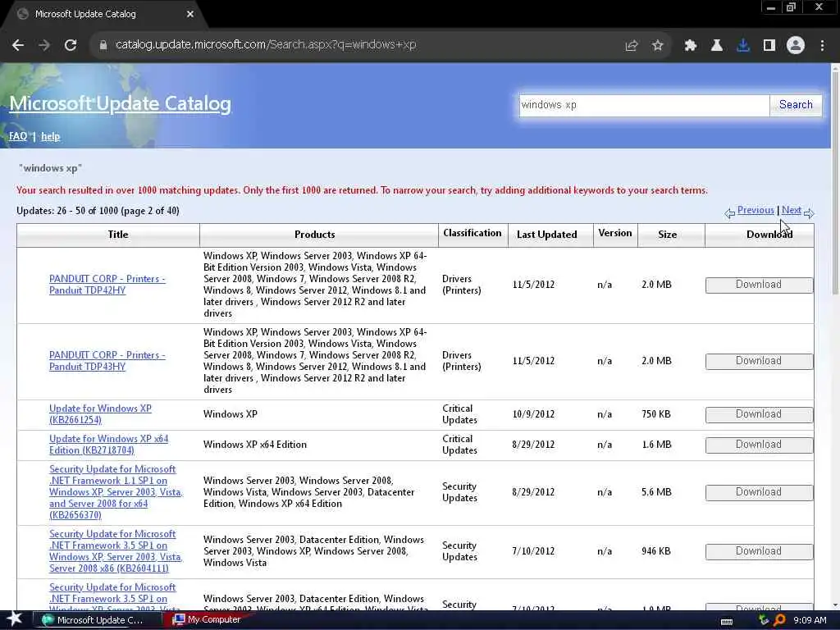Switch to Microsoft Update C... taskbar window
Viewport: 840px width, 630px height.
click(98, 620)
